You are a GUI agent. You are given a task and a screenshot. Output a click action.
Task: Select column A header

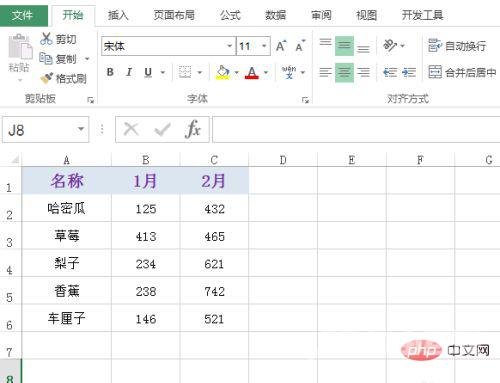67,160
